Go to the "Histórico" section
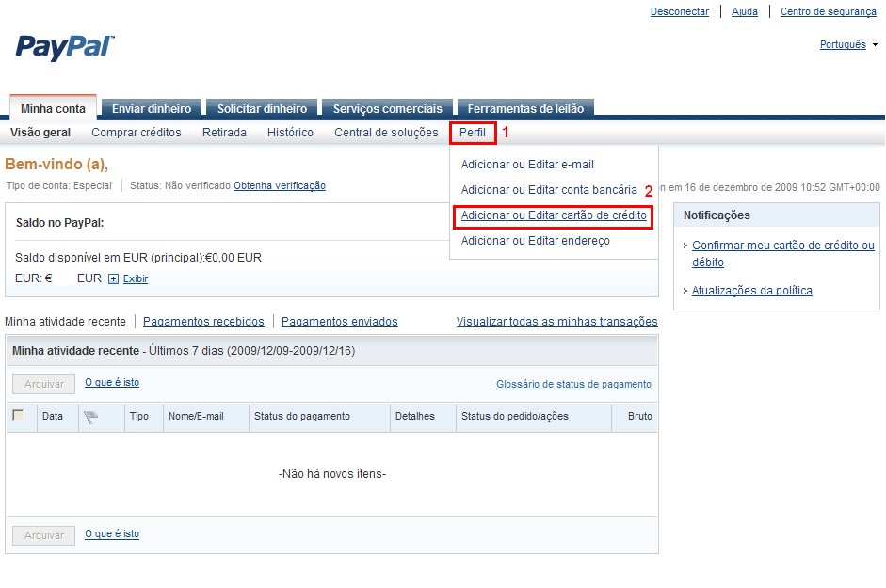This screenshot has width=886, height=588. click(290, 133)
